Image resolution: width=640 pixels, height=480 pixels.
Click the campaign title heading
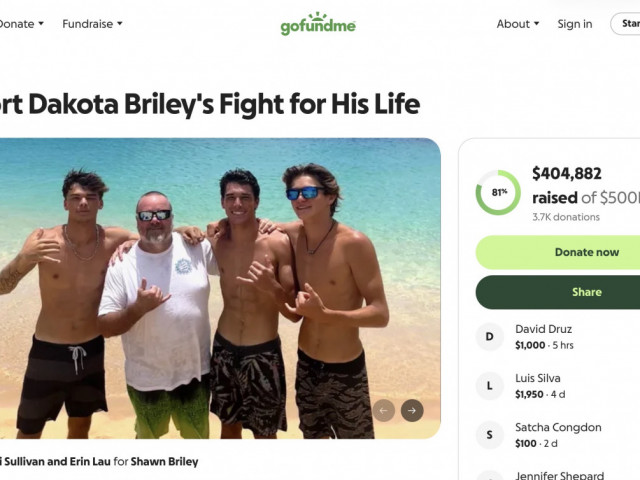pos(210,104)
